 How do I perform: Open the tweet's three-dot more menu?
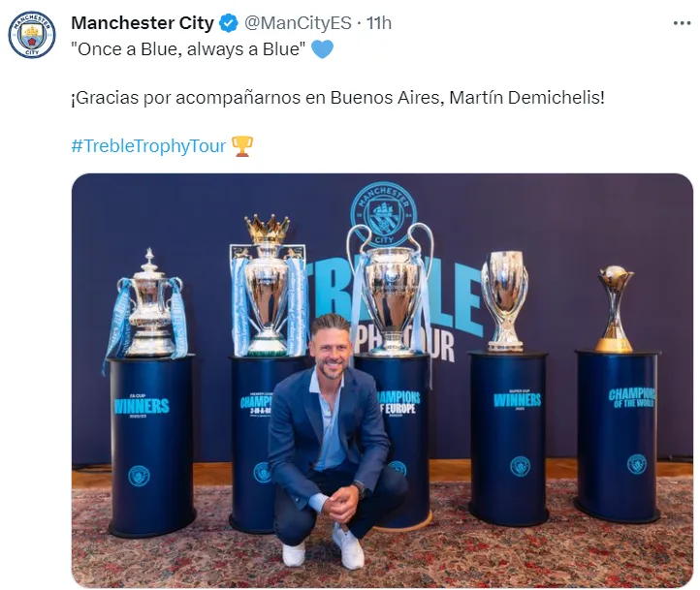tap(682, 23)
